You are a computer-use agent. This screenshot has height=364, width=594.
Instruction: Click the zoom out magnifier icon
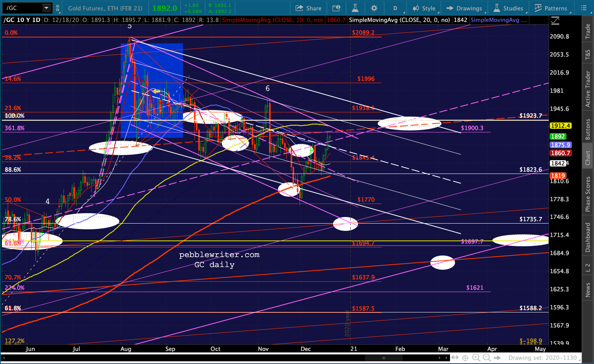pos(486,358)
